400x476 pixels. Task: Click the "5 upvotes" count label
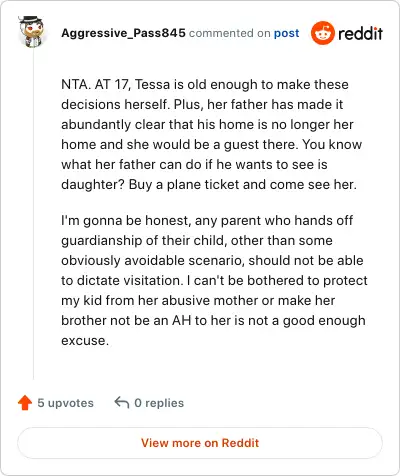pyautogui.click(x=65, y=403)
